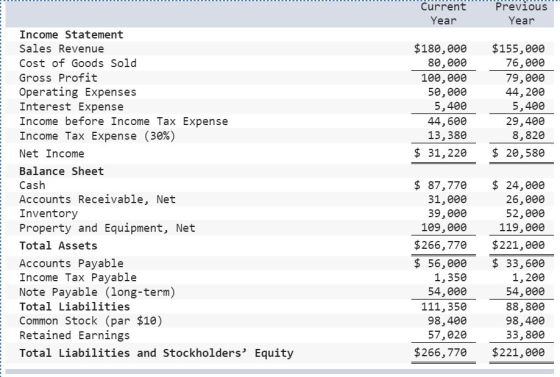Select the 'Total Assets' row label
Image resolution: width=560 pixels, height=377 pixels.
click(58, 246)
